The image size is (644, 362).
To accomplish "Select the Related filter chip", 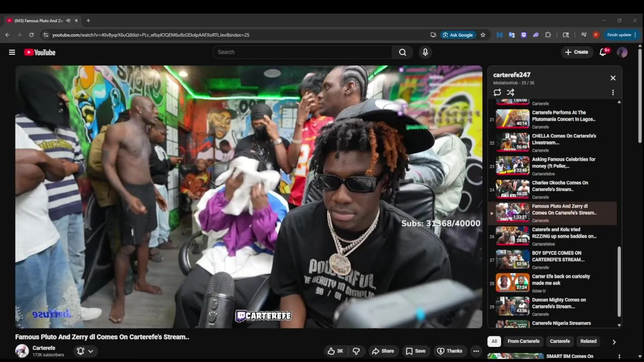I will click(588, 341).
